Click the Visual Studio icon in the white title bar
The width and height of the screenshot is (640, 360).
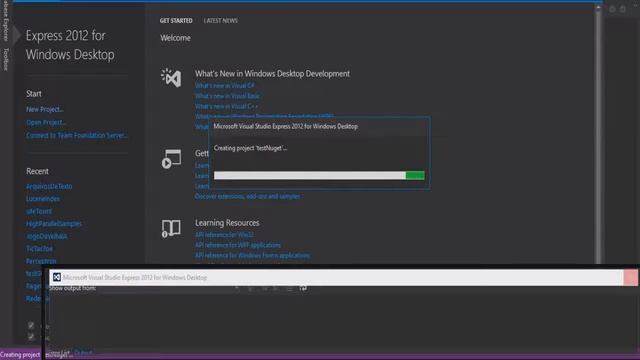click(x=57, y=277)
